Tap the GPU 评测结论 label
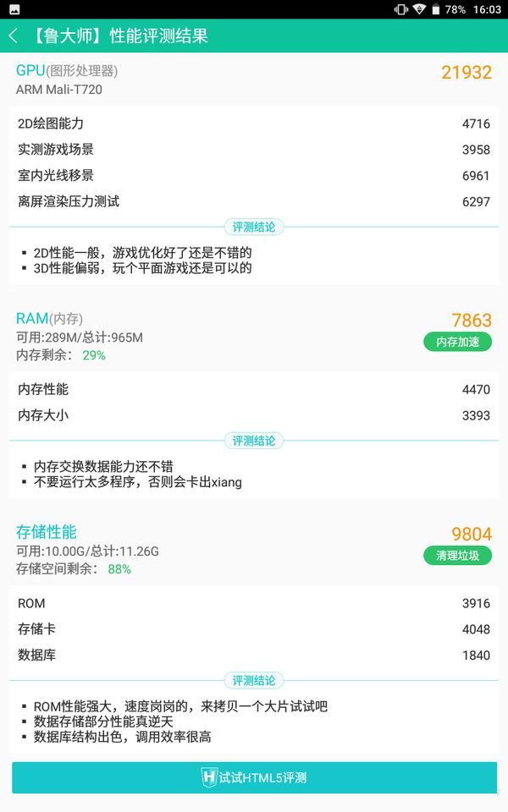This screenshot has height=812, width=508. 254,227
